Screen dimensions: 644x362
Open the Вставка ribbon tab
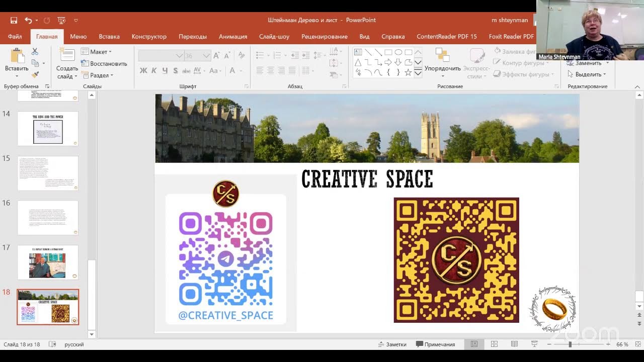[x=109, y=37]
